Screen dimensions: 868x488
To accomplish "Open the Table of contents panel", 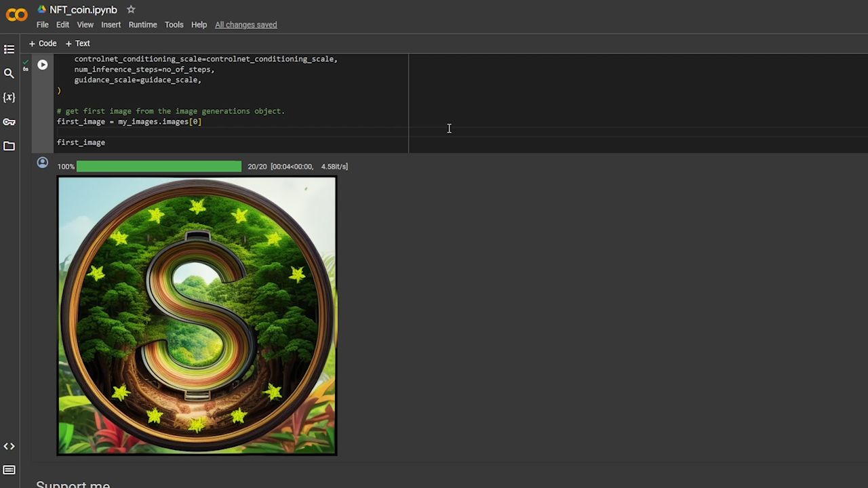I will 9,49.
